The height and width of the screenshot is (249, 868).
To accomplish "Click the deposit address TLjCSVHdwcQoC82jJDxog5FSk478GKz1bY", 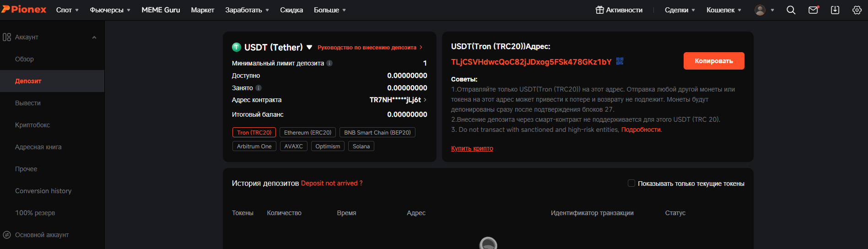I will point(531,62).
